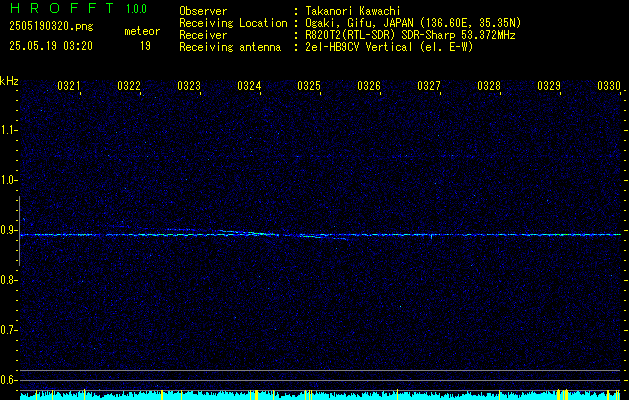Click the date stamp 25.05.19 03:20

click(x=51, y=46)
